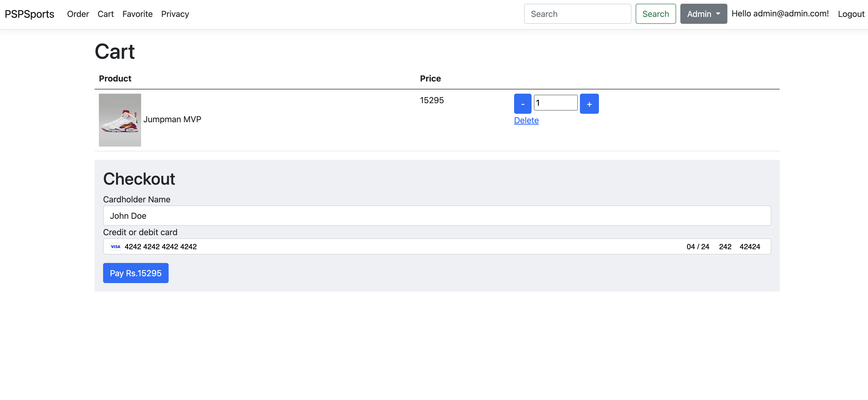Open the Privacy menu item
The height and width of the screenshot is (400, 868).
point(175,14)
